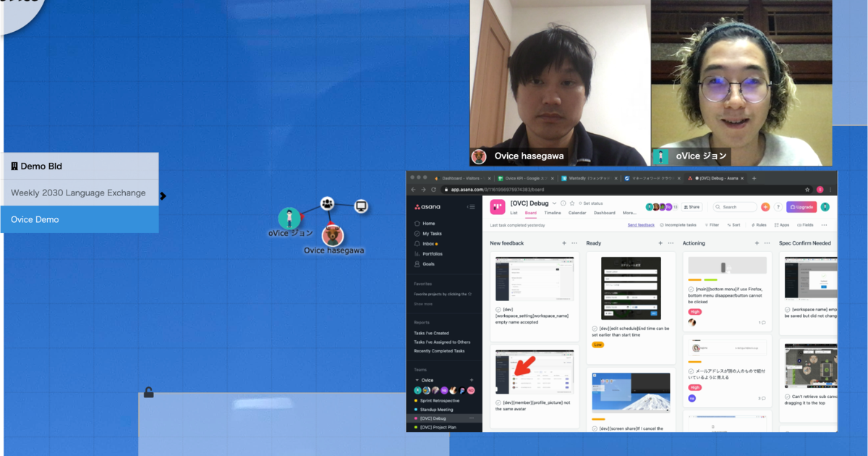Select Weekly 2030 Language Exchange space
Screen dimensions: 868x456
(80, 193)
